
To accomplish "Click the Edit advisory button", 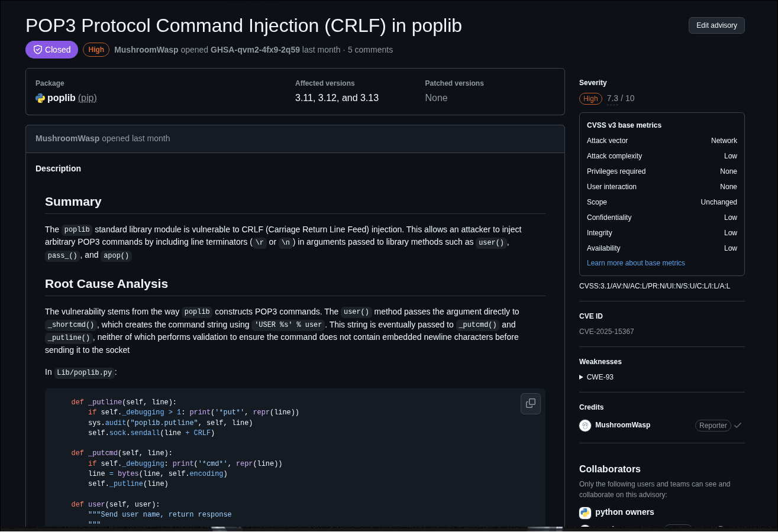I will pyautogui.click(x=716, y=25).
